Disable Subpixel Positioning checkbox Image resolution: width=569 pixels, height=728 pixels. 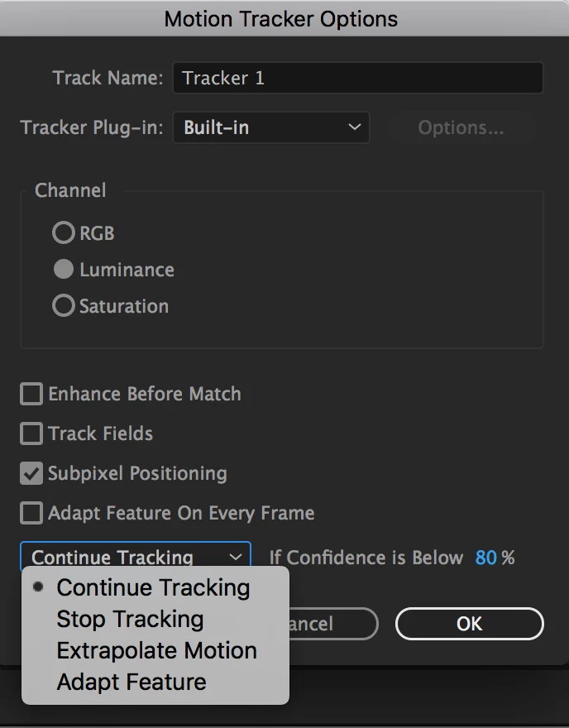coord(31,473)
